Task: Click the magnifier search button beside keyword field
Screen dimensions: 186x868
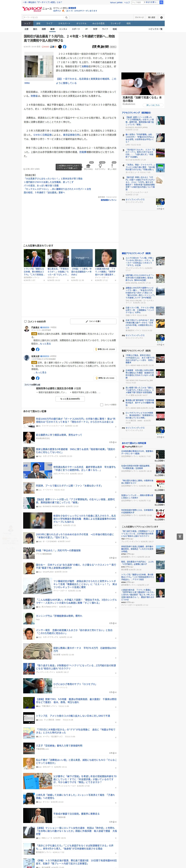Action: [x=66, y=18]
